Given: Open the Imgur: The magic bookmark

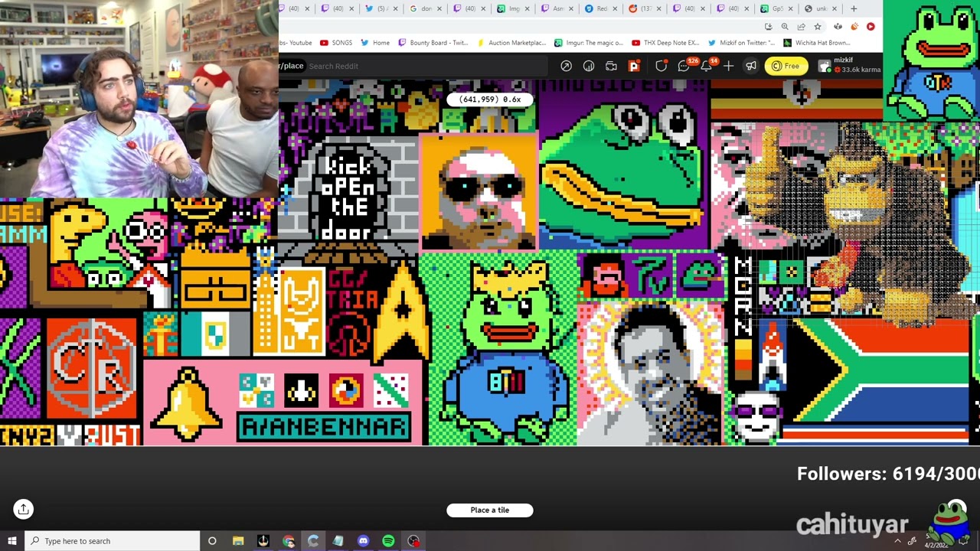Looking at the screenshot, I should (x=589, y=43).
